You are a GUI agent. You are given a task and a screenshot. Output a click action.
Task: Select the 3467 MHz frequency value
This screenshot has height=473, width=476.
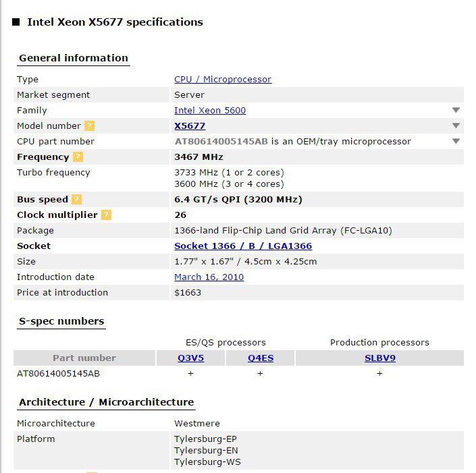(x=199, y=157)
